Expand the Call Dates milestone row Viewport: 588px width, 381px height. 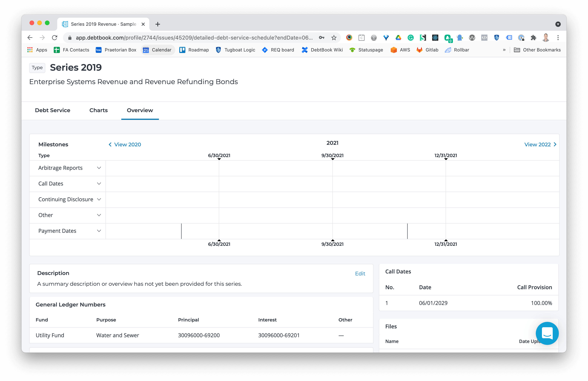(99, 184)
